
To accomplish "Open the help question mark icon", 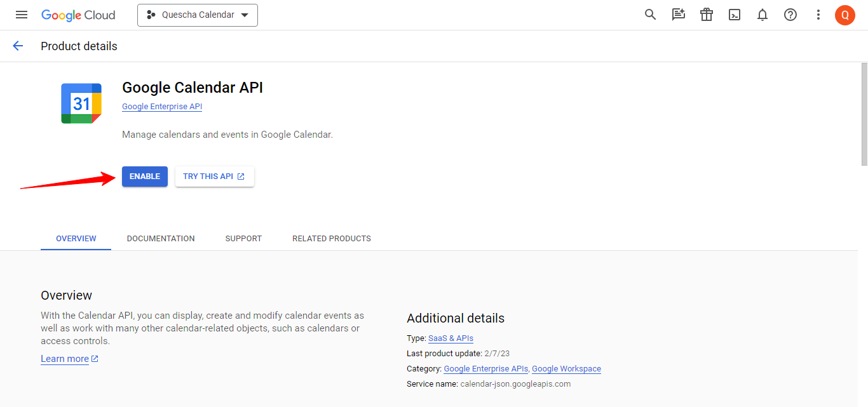I will [790, 15].
